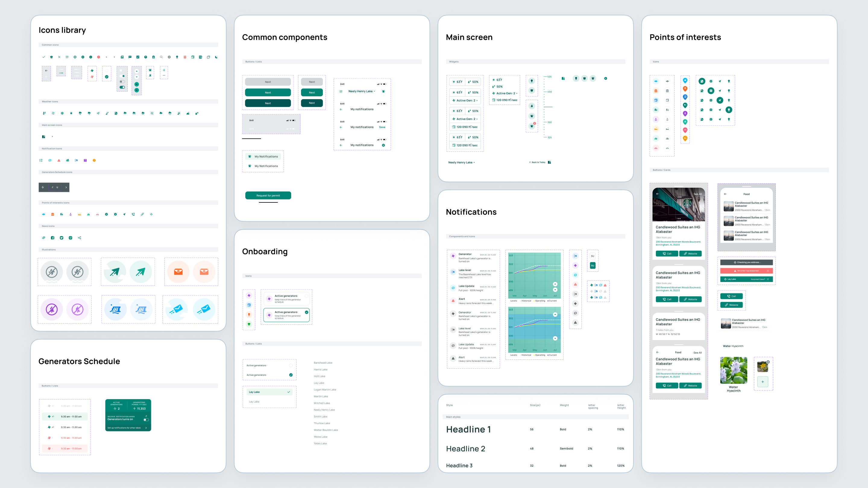Select the unchecked Active generators card radio
This screenshot has height=488, width=868.
(x=307, y=296)
